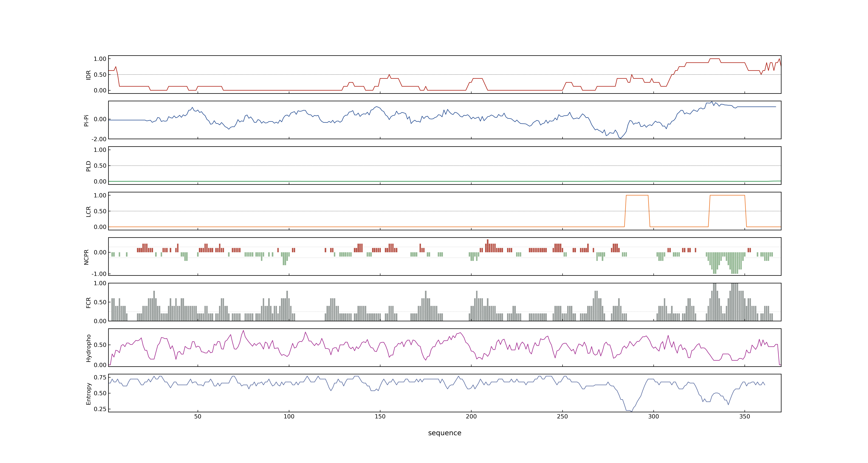Click the x-axis tick label 150
The width and height of the screenshot is (868, 463).
(380, 416)
